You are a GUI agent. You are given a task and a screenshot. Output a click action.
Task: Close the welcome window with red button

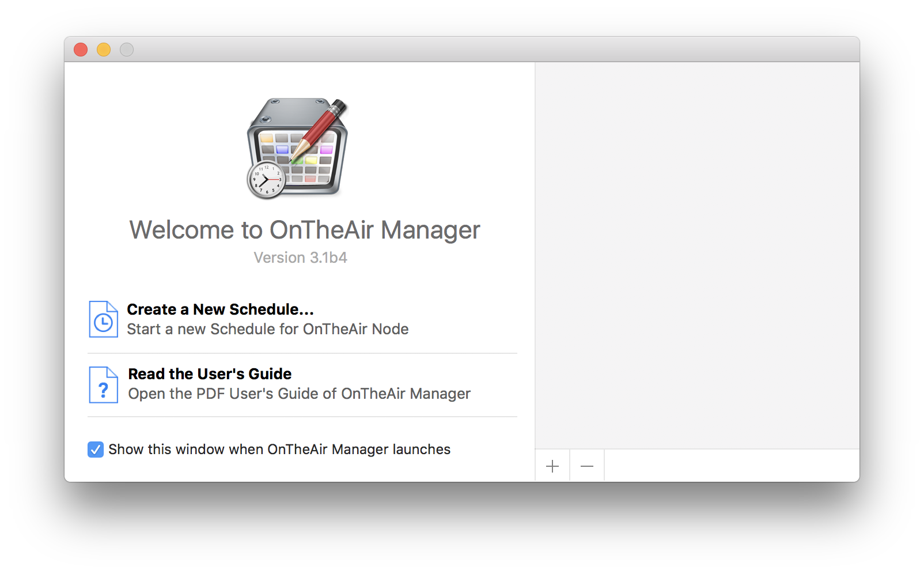(x=81, y=50)
